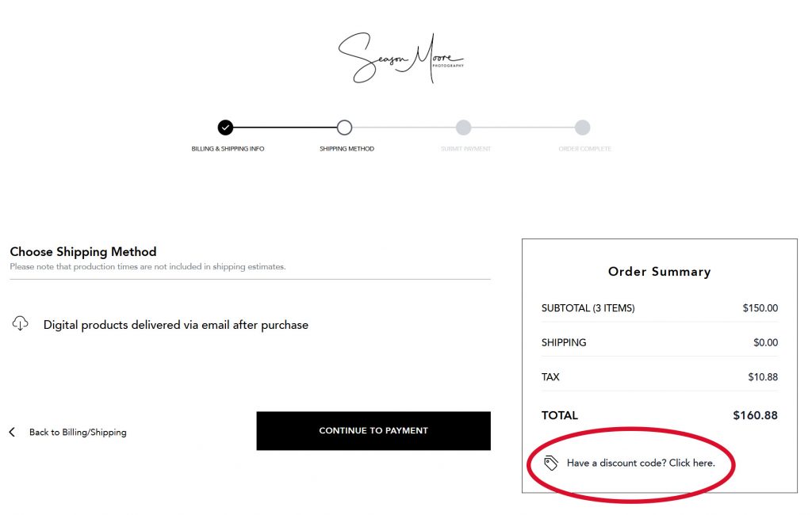The height and width of the screenshot is (515, 812).
Task: Open the Billing & Shipping Info step label
Action: [x=228, y=149]
